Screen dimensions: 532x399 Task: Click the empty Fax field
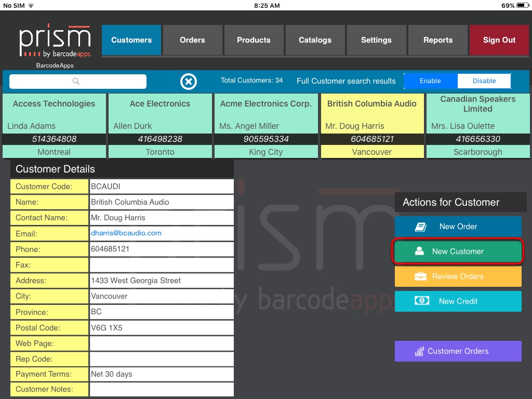[162, 264]
